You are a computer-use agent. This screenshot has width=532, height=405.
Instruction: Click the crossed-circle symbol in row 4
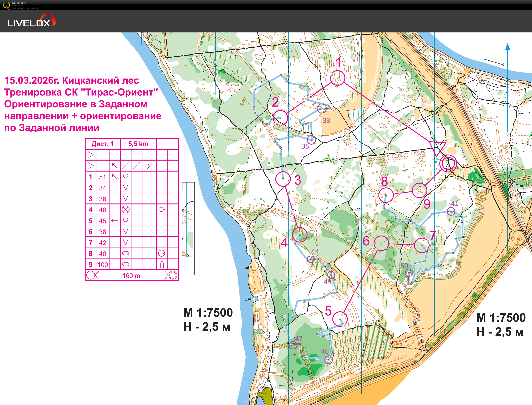click(x=125, y=210)
